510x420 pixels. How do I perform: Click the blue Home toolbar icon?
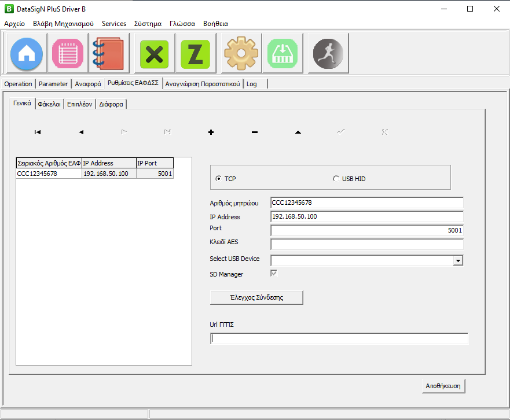(x=27, y=53)
